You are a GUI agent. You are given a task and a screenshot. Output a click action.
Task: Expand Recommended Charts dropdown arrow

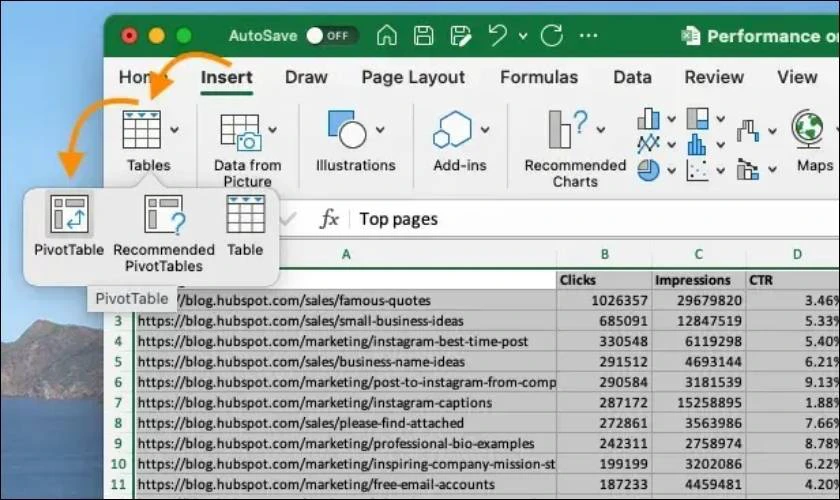[x=601, y=130]
